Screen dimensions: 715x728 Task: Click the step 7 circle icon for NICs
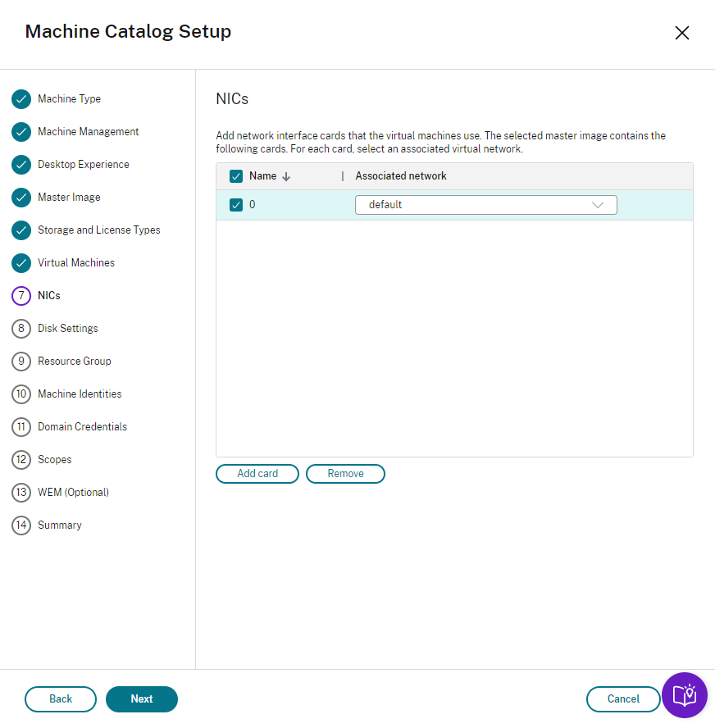point(21,296)
